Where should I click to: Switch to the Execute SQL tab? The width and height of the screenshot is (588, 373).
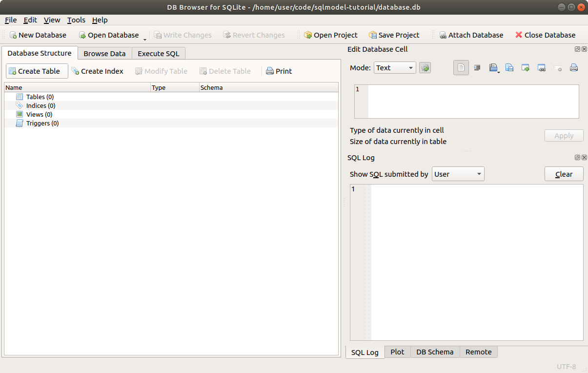click(158, 54)
